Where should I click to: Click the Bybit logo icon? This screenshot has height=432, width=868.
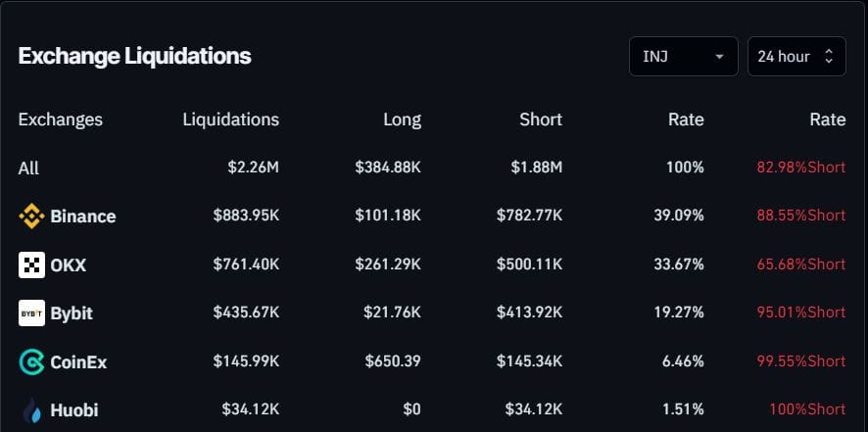pyautogui.click(x=31, y=313)
